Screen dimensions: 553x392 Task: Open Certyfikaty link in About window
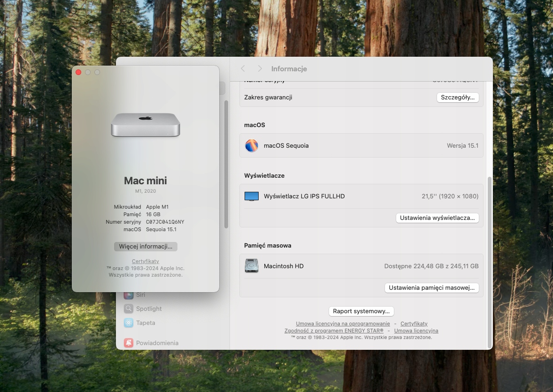pos(146,261)
